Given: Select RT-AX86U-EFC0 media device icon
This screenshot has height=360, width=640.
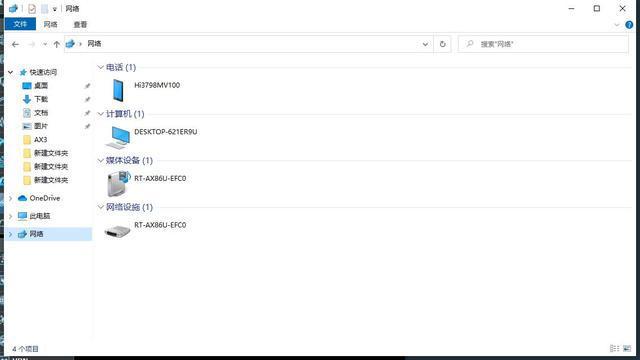Looking at the screenshot, I should click(x=118, y=184).
